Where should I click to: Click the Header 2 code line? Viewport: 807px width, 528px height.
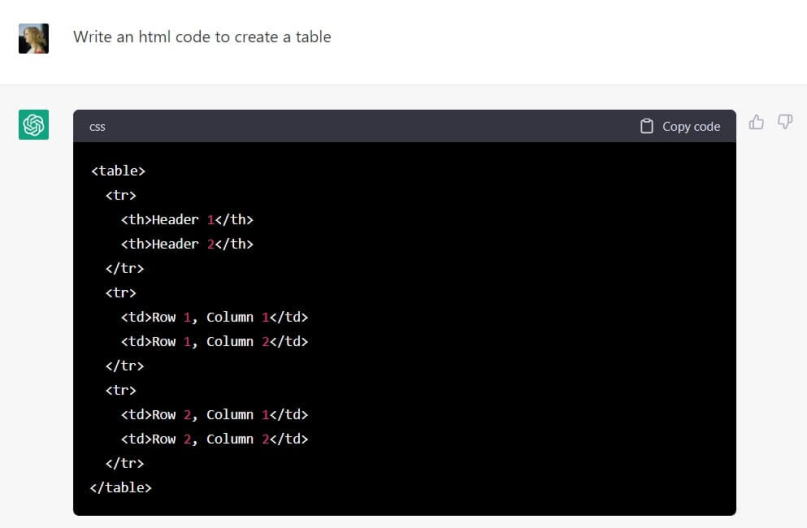click(x=187, y=244)
